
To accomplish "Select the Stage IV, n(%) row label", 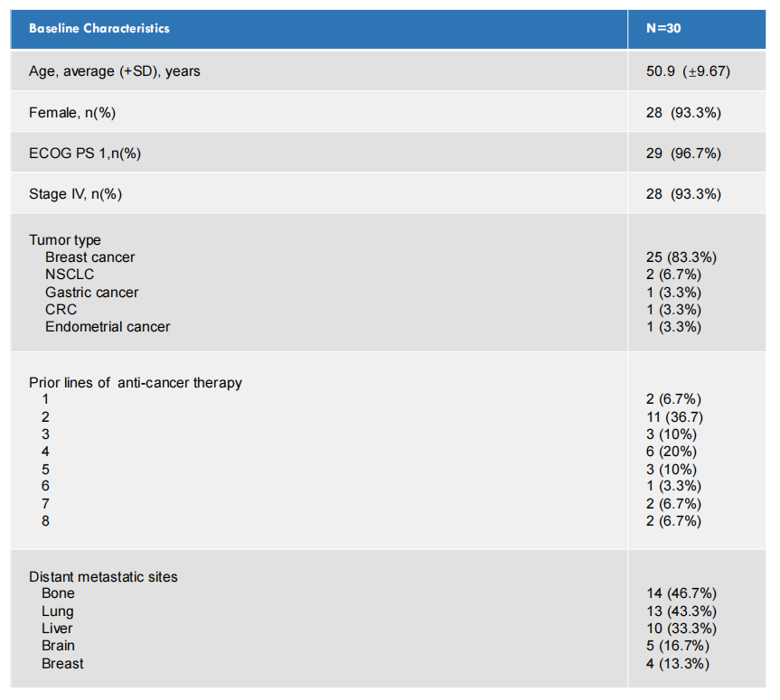I will click(x=75, y=194).
